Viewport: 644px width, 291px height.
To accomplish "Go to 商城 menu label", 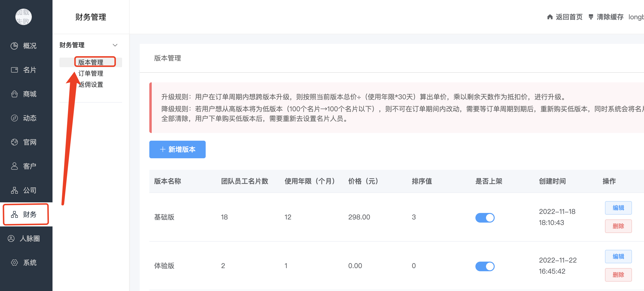I will point(30,94).
